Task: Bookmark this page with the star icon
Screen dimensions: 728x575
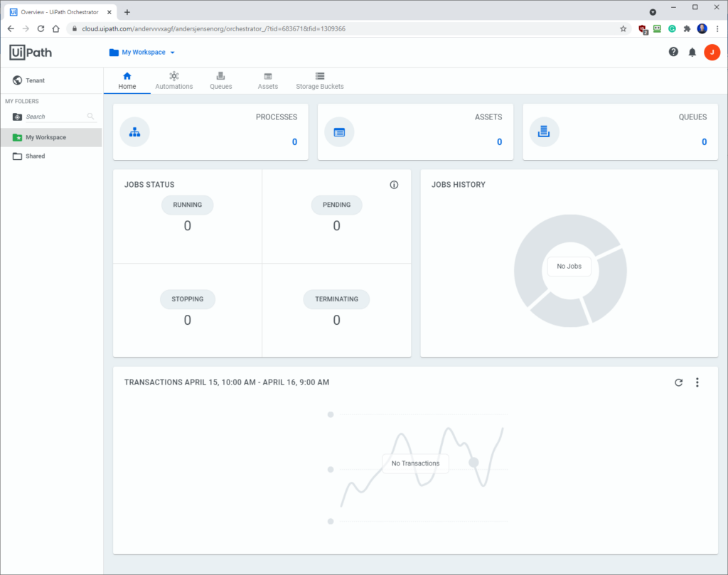Action: tap(623, 28)
